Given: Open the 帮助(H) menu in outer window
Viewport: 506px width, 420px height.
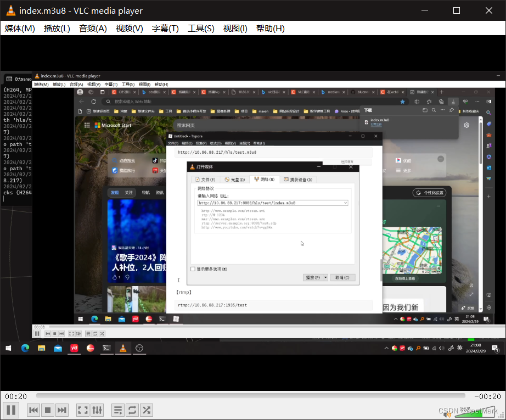Looking at the screenshot, I should pyautogui.click(x=271, y=29).
